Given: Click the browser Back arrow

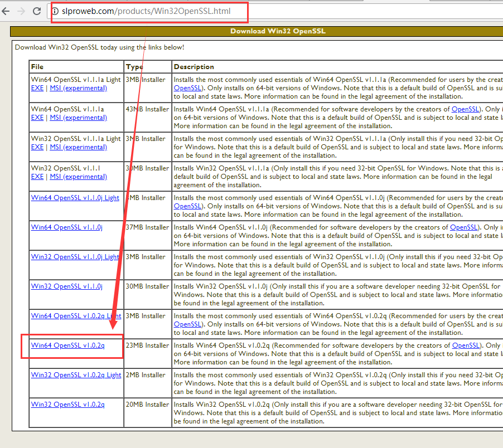Looking at the screenshot, I should coord(6,12).
